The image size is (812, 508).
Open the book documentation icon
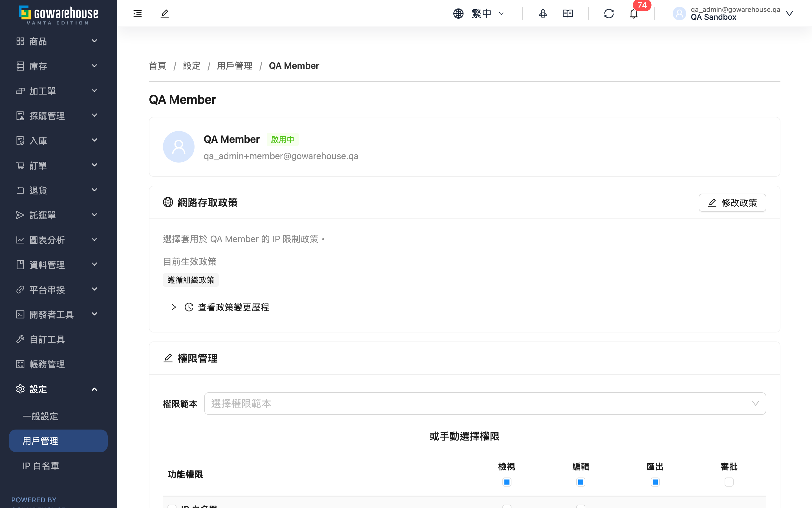point(568,14)
